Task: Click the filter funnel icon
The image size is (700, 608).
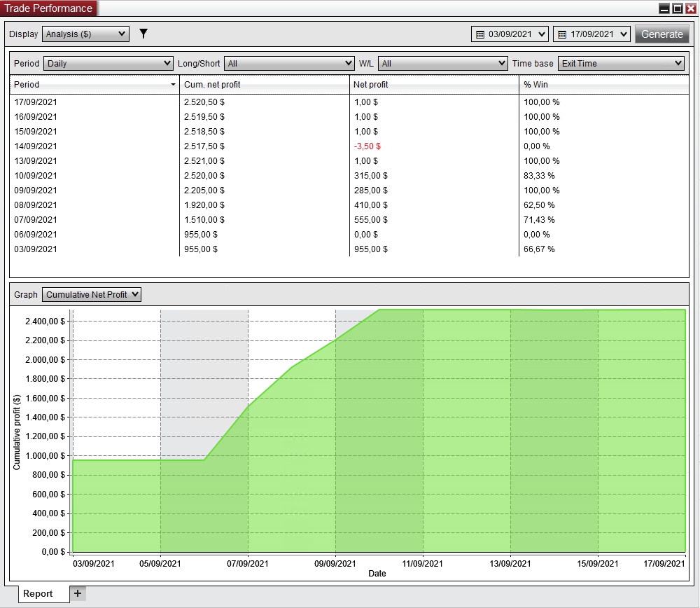Action: [143, 34]
